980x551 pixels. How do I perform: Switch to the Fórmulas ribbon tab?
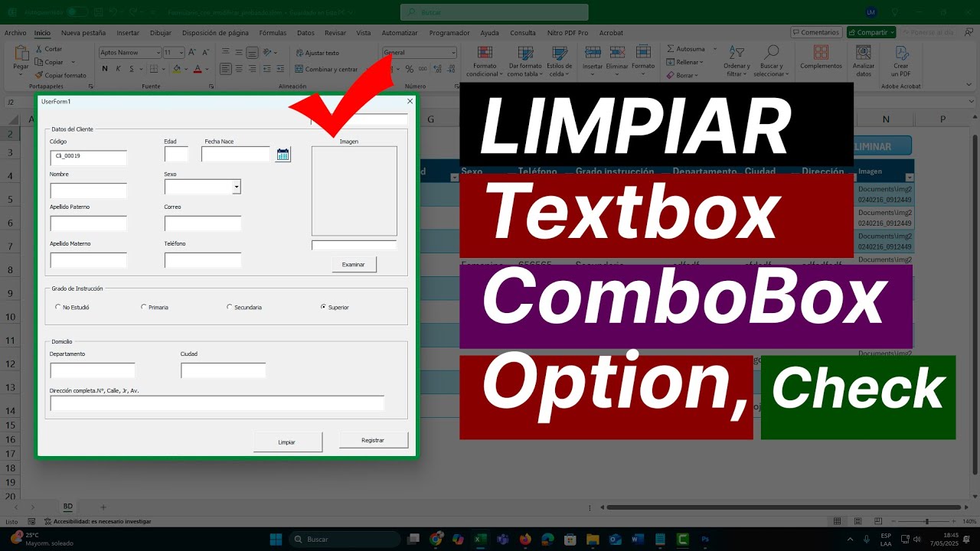(273, 33)
